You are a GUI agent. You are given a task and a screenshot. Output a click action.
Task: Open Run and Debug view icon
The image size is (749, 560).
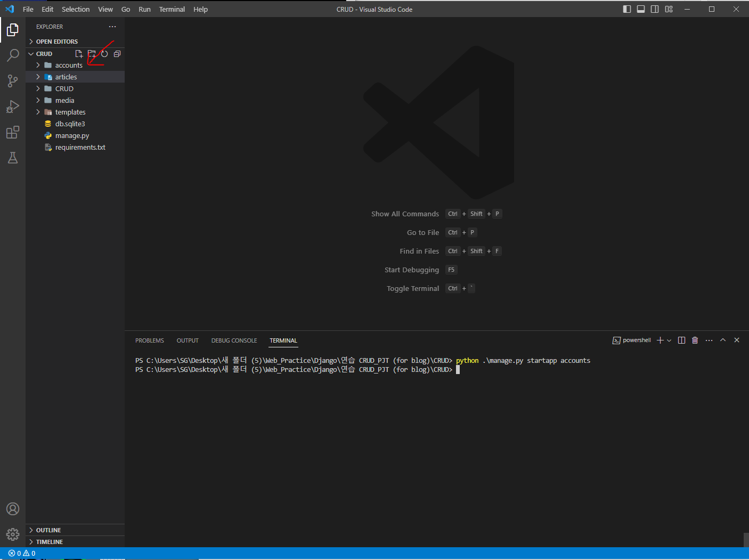tap(13, 107)
